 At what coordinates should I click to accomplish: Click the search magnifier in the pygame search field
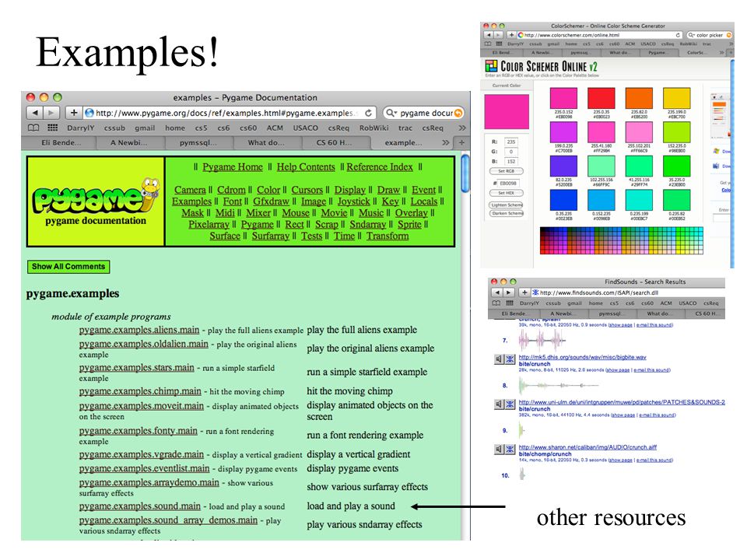[391, 113]
